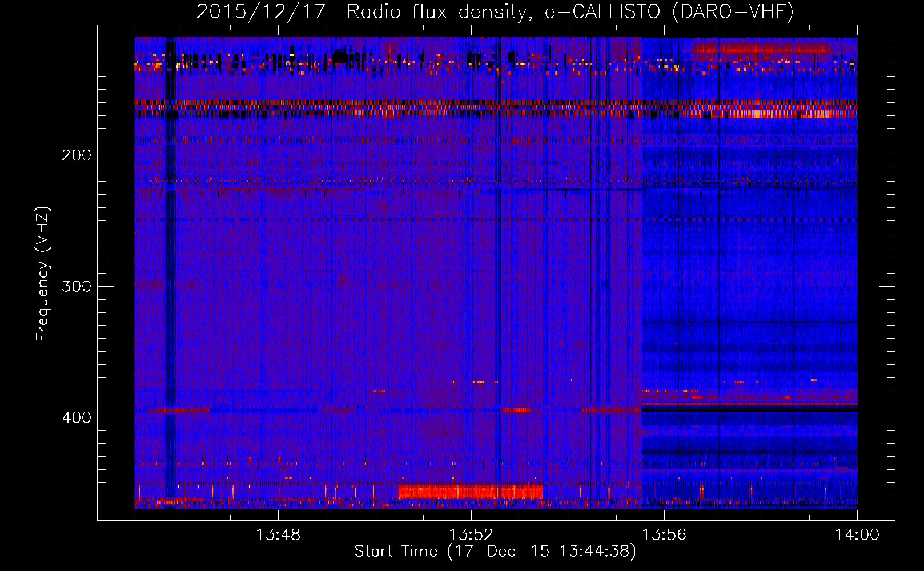Click the 300 frequency tick label

[x=77, y=286]
